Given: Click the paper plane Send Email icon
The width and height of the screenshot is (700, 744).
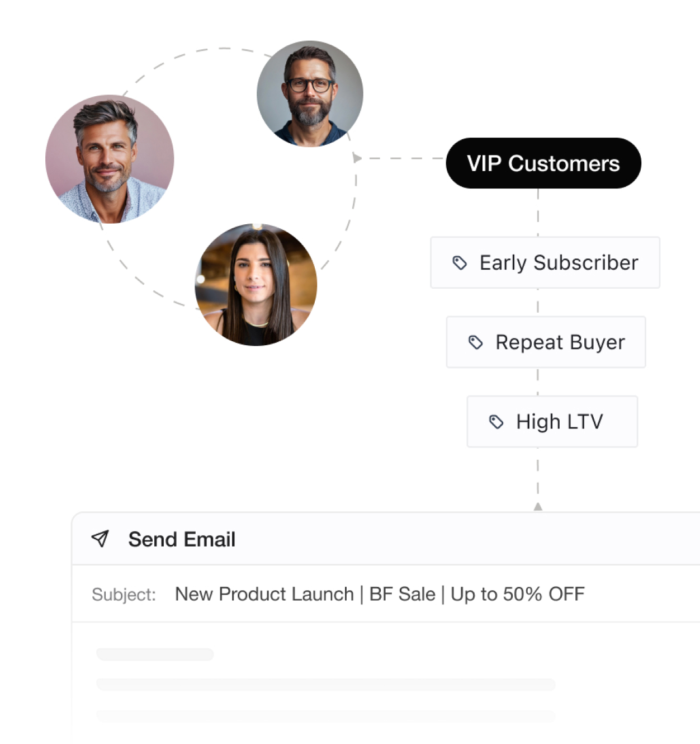Looking at the screenshot, I should point(100,539).
